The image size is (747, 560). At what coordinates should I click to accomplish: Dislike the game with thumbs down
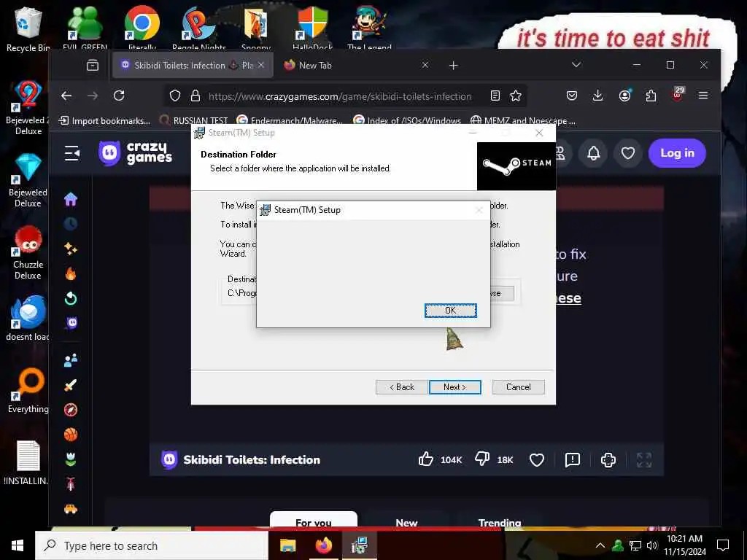482,459
